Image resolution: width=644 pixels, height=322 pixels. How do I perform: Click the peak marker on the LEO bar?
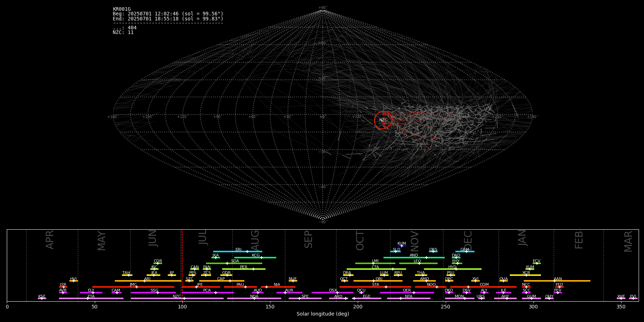click(x=419, y=263)
